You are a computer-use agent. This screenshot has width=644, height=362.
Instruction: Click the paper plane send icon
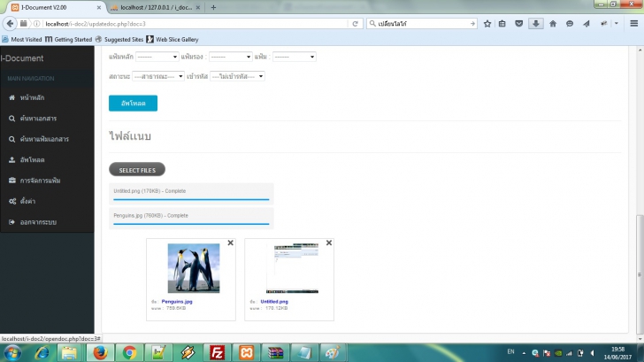[586, 24]
